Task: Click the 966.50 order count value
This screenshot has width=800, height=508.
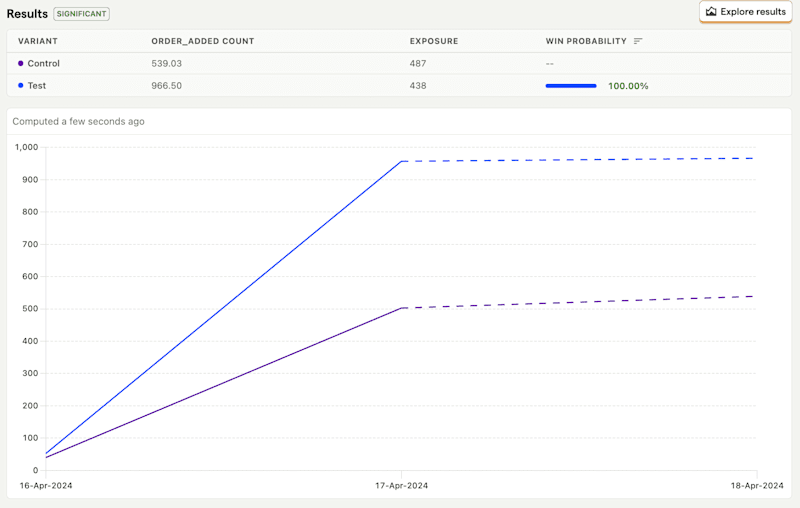Action: 166,86
